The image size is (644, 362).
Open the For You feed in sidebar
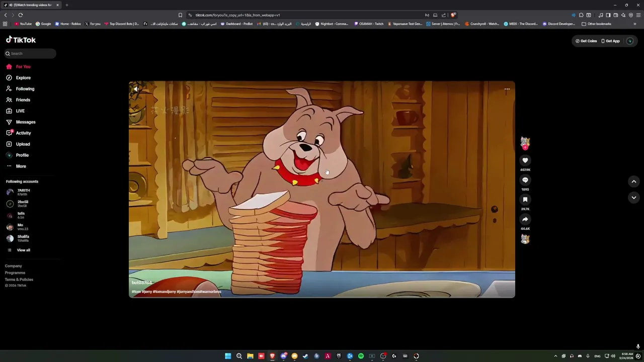pyautogui.click(x=19, y=66)
